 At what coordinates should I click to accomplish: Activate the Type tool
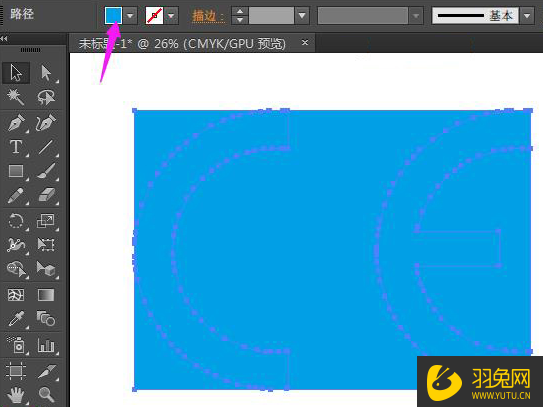(16, 147)
